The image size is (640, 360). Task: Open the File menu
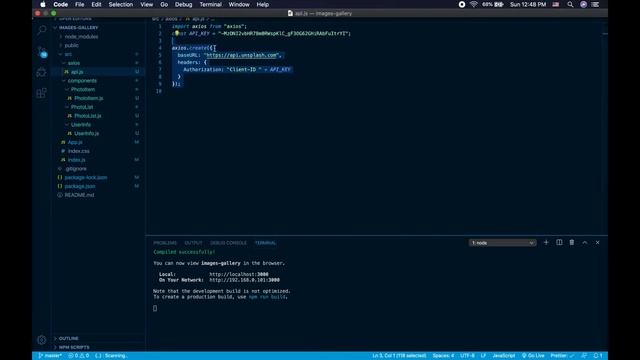[80, 4]
